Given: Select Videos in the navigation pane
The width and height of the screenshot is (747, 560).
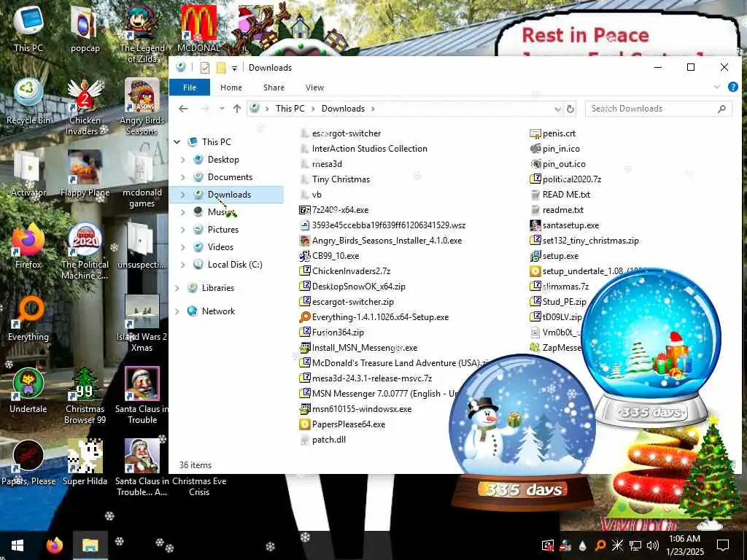Looking at the screenshot, I should [220, 247].
